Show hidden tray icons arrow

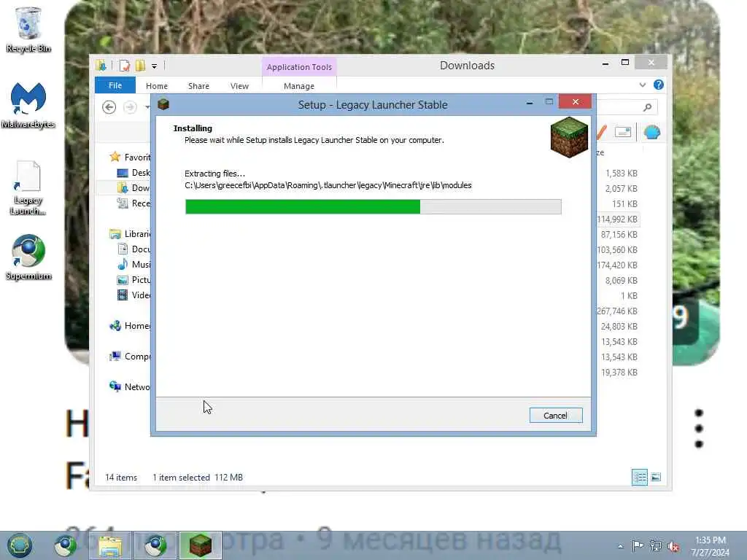[620, 546]
